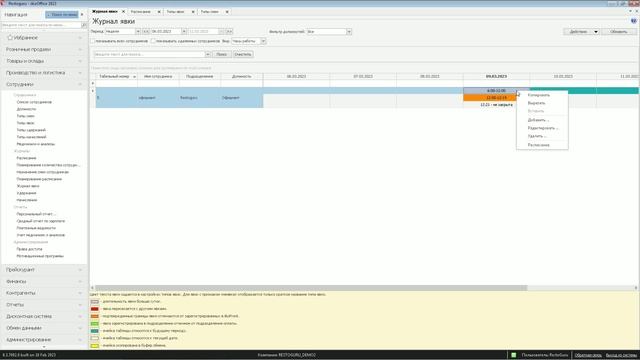640x360 pixels.
Task: Open the Период dropdown
Action: point(138,31)
